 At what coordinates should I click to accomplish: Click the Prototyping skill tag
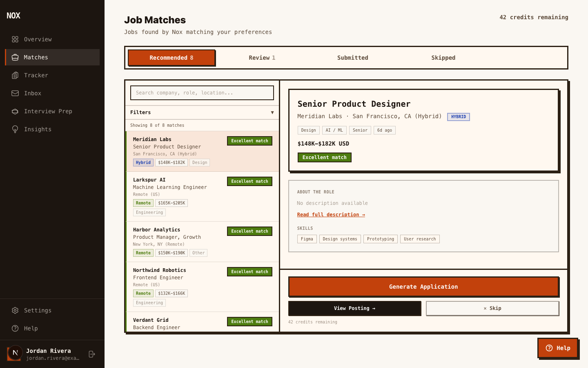coord(381,239)
